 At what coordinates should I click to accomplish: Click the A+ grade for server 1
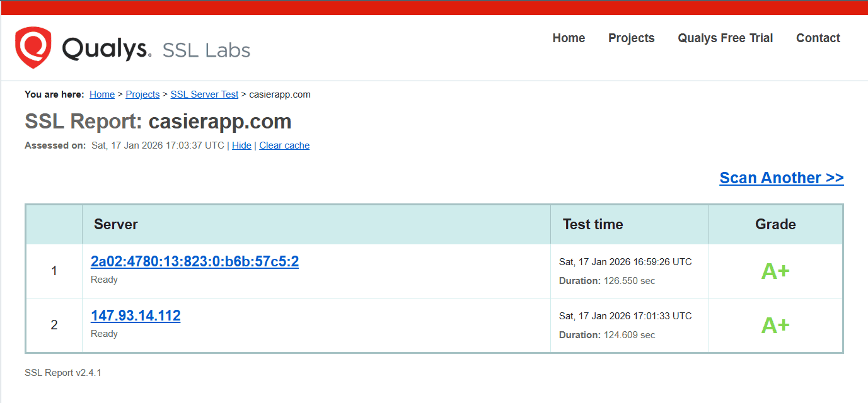pyautogui.click(x=775, y=271)
